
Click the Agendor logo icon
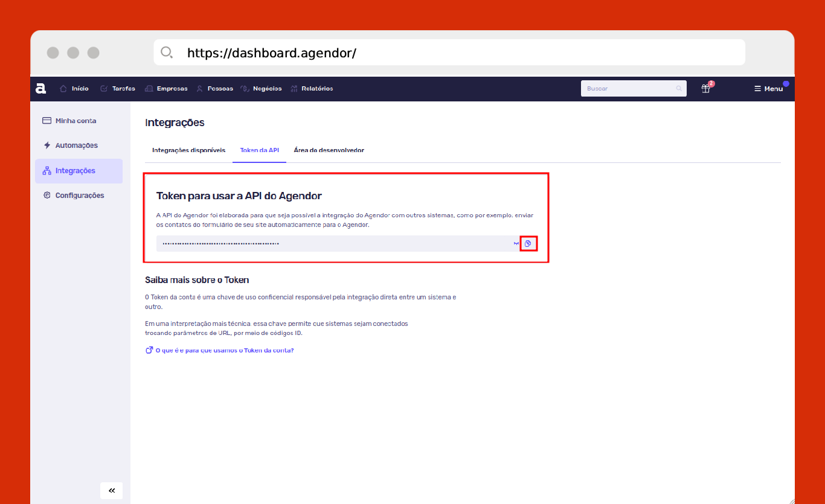[x=40, y=89]
